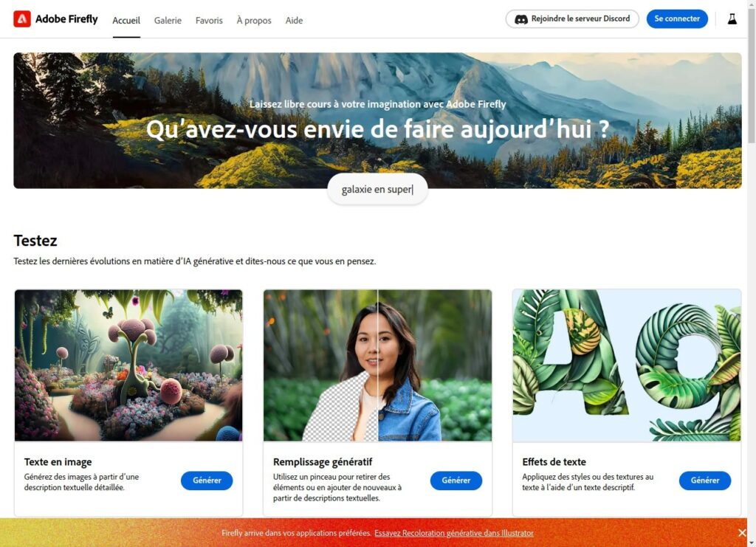The image size is (756, 547).
Task: Open the Galerie tab
Action: [x=168, y=20]
